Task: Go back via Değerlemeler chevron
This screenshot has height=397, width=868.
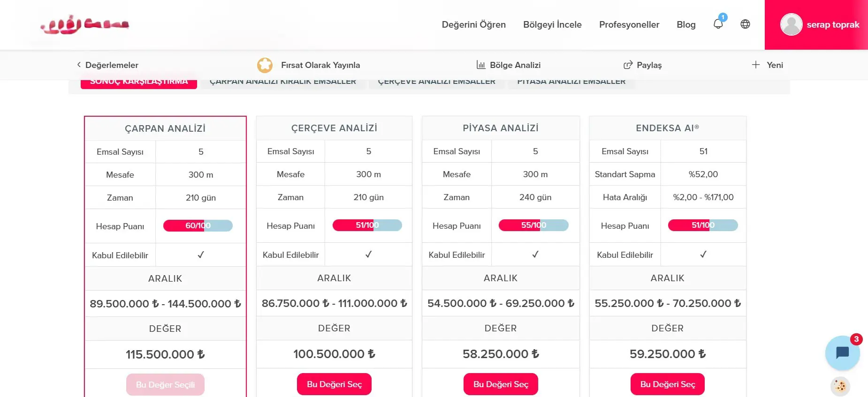Action: click(79, 65)
